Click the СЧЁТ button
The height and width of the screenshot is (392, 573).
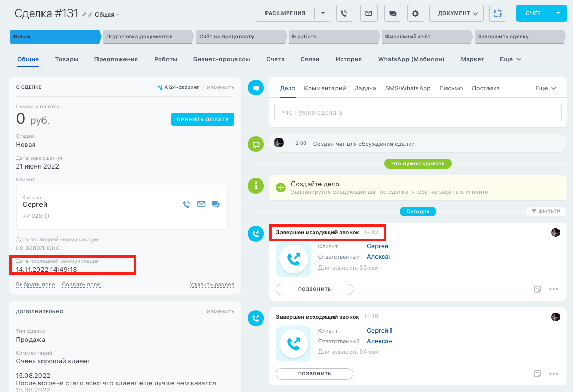533,13
